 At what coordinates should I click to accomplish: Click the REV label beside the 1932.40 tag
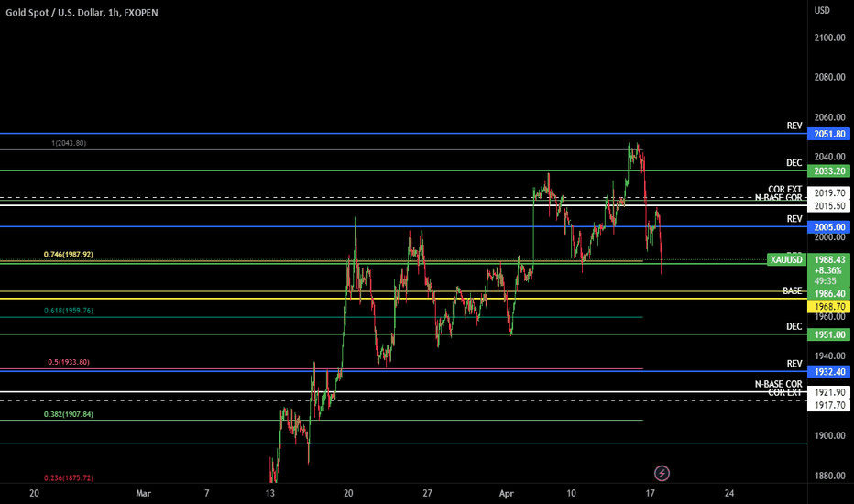pyautogui.click(x=794, y=364)
